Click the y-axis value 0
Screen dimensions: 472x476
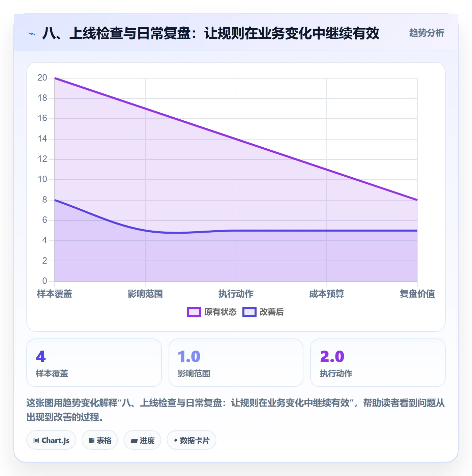coord(45,281)
